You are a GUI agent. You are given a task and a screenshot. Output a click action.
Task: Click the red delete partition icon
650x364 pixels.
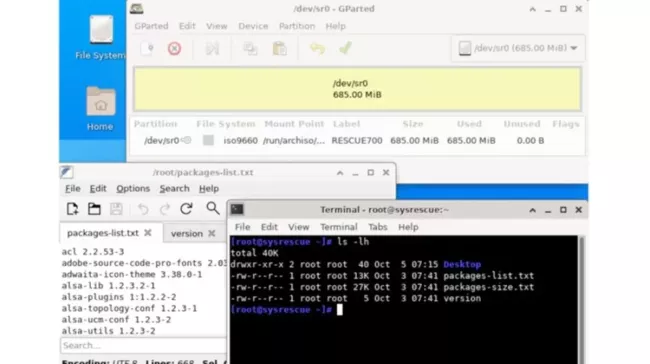(x=175, y=49)
